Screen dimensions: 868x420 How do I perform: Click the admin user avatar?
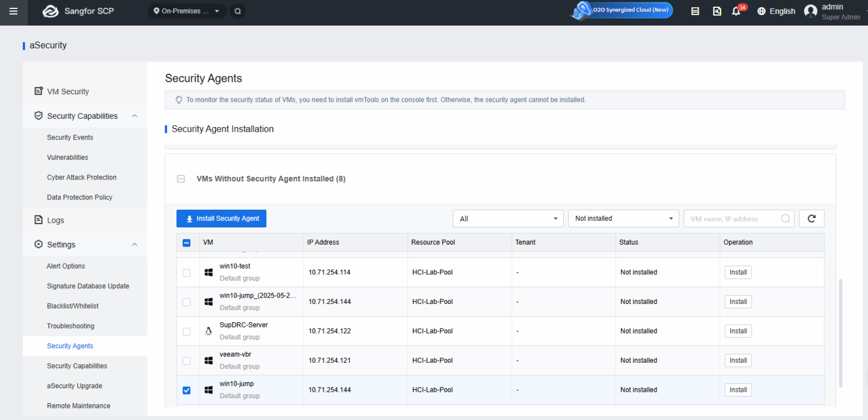click(x=810, y=11)
